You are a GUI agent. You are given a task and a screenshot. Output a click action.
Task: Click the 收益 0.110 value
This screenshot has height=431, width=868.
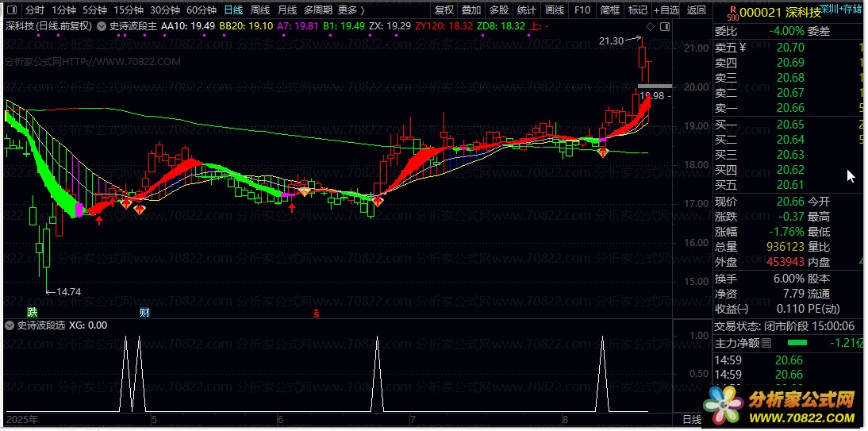[x=790, y=309]
